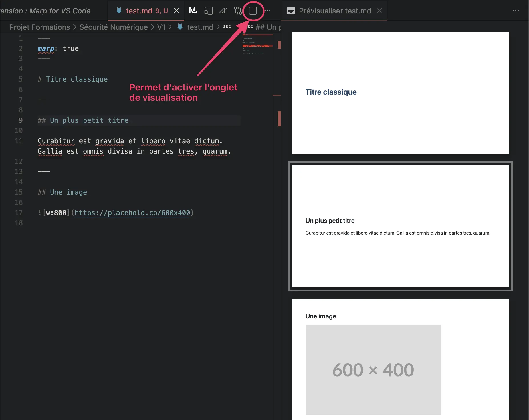The height and width of the screenshot is (420, 529).
Task: Open preview to the side icon
Action: (208, 11)
